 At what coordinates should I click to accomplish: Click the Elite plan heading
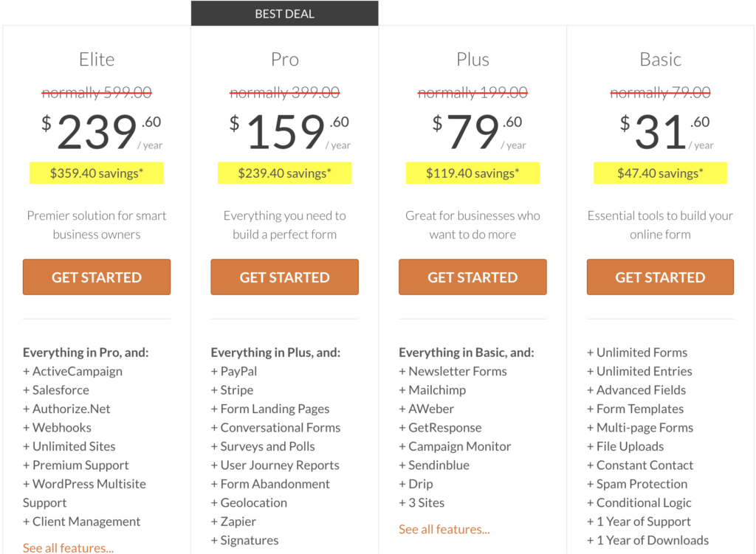pyautogui.click(x=96, y=59)
